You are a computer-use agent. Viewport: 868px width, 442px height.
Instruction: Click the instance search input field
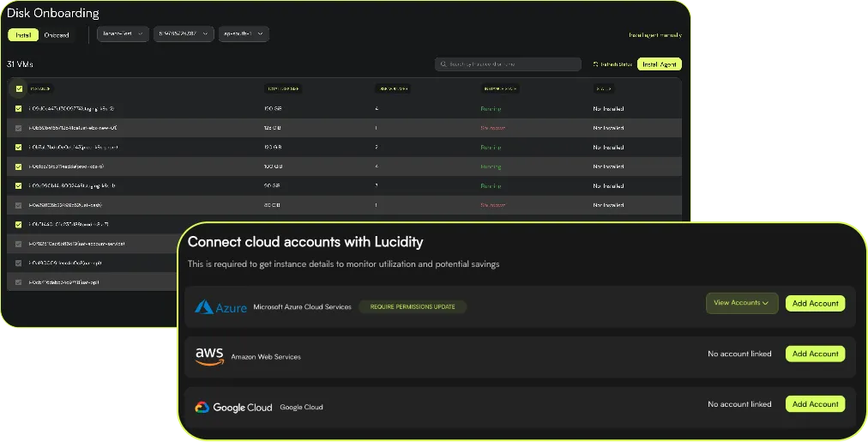coord(508,64)
